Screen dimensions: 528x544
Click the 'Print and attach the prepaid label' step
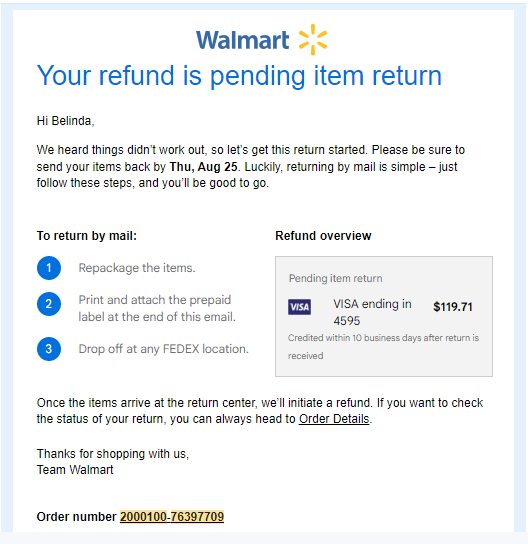[157, 308]
